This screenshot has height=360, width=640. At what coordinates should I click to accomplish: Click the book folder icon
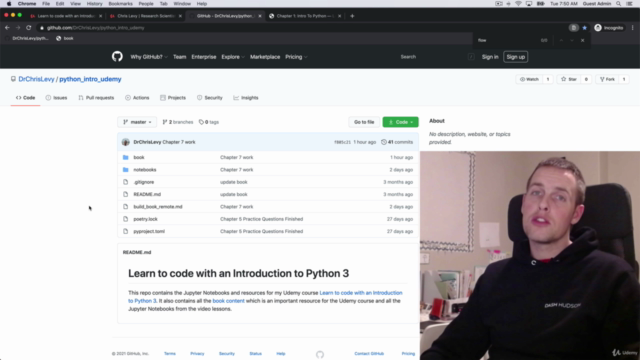coord(126,157)
